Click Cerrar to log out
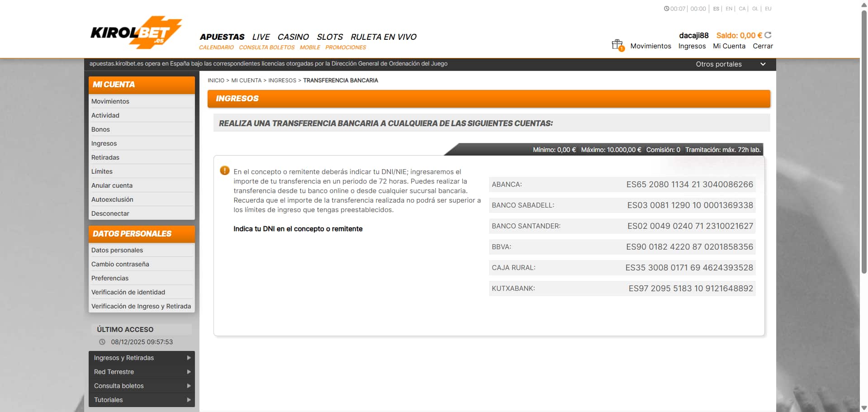This screenshot has height=412, width=868. (x=763, y=46)
